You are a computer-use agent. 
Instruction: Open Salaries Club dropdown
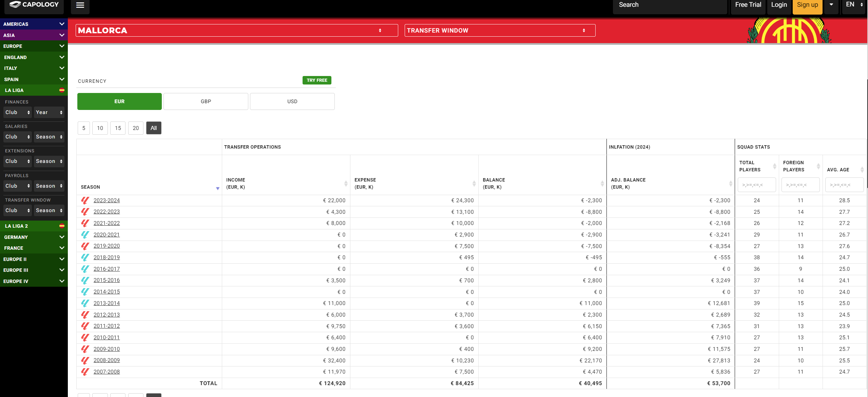point(18,137)
